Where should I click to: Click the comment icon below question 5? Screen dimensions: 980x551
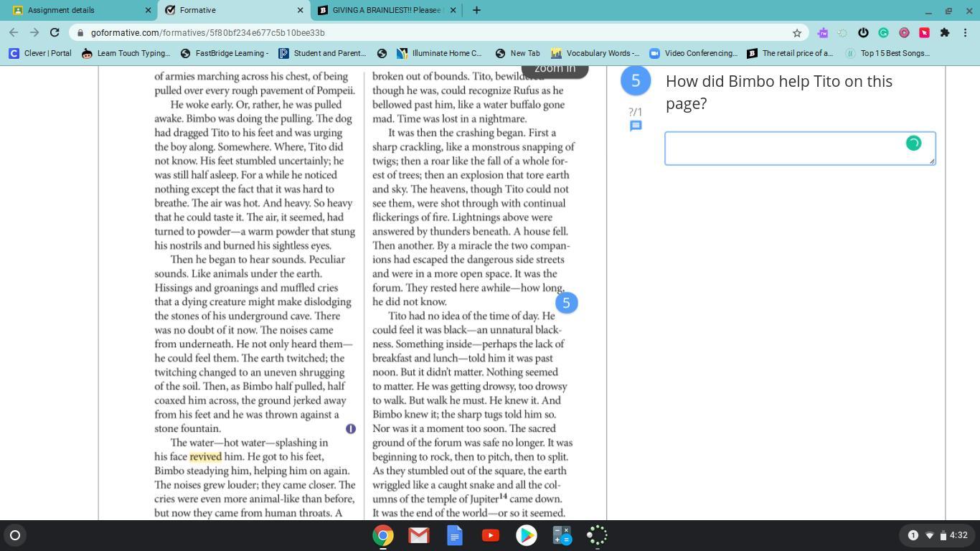click(635, 126)
